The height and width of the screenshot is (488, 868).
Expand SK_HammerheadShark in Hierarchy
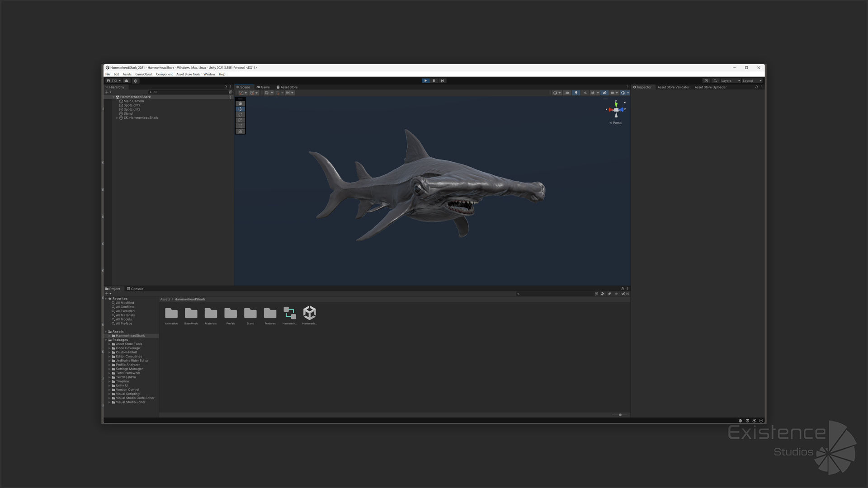point(117,118)
